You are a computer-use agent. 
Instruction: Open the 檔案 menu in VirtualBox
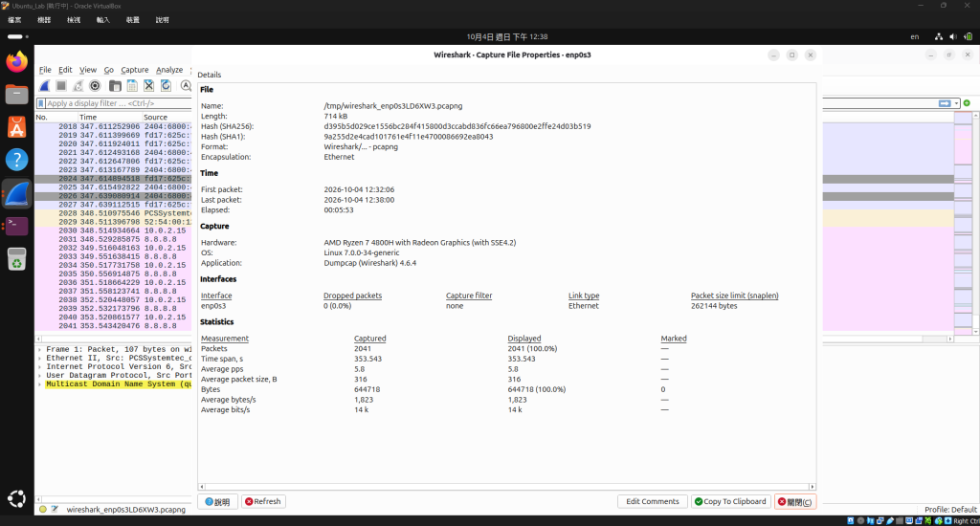pos(14,20)
